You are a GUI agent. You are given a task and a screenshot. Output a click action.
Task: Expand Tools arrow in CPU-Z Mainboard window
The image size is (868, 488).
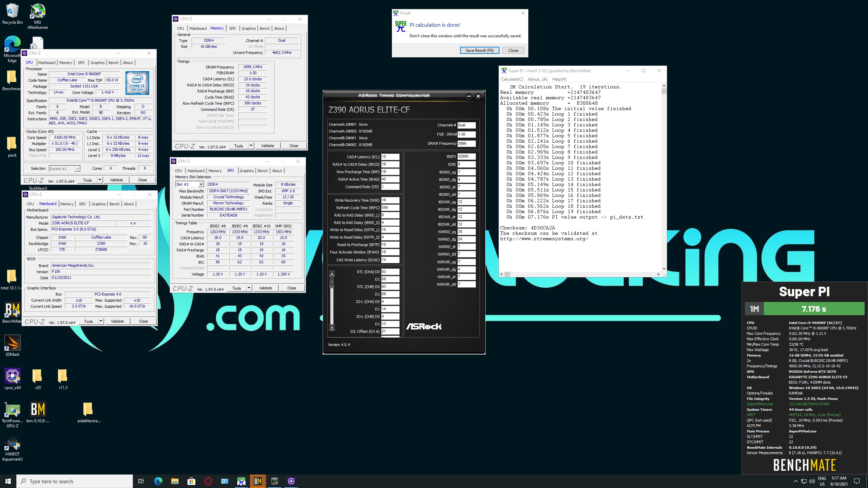tap(101, 321)
